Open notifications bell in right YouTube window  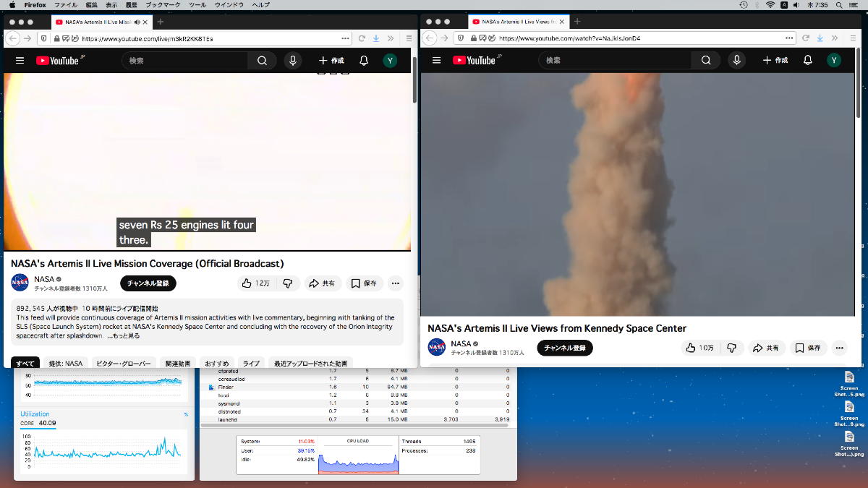(808, 61)
